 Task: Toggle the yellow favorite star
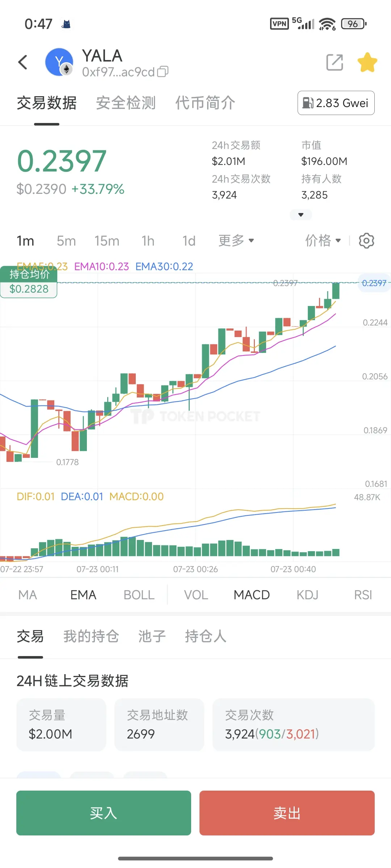click(367, 62)
